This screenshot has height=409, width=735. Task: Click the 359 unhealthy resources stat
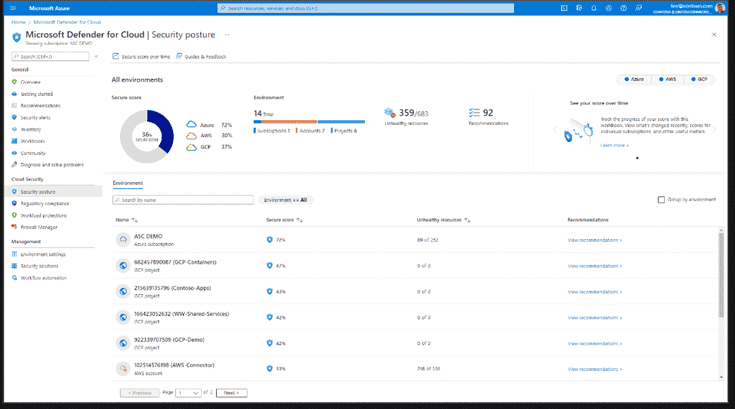pos(406,117)
